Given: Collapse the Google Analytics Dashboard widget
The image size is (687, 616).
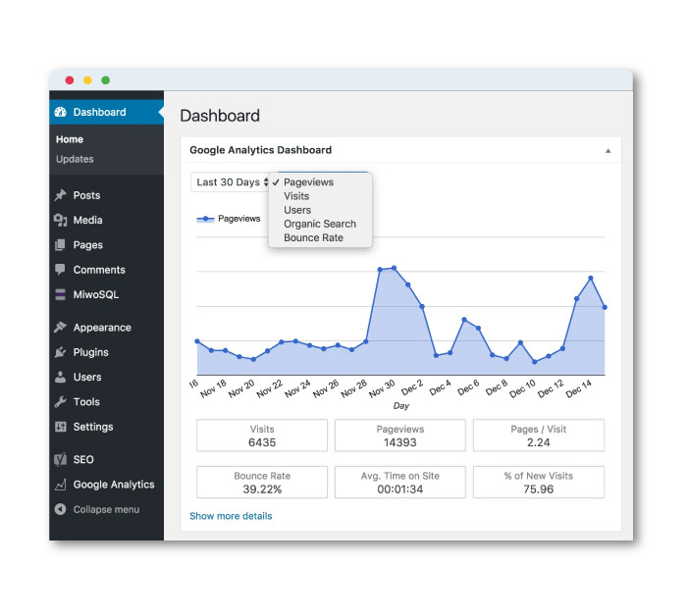Looking at the screenshot, I should click(x=608, y=151).
